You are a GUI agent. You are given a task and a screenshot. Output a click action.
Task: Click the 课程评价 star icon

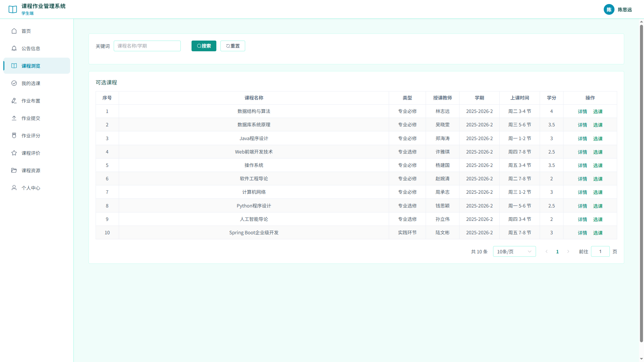[x=14, y=153]
